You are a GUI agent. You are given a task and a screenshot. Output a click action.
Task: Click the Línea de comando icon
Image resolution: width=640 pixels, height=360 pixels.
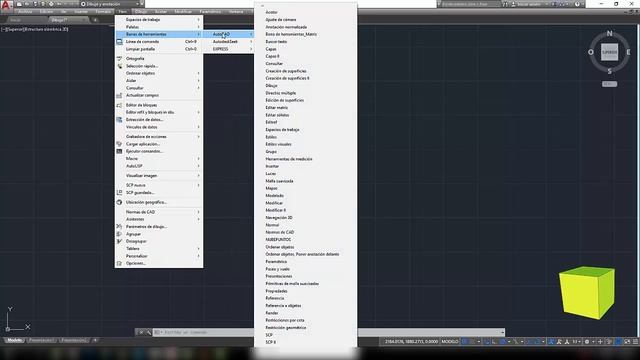point(119,42)
